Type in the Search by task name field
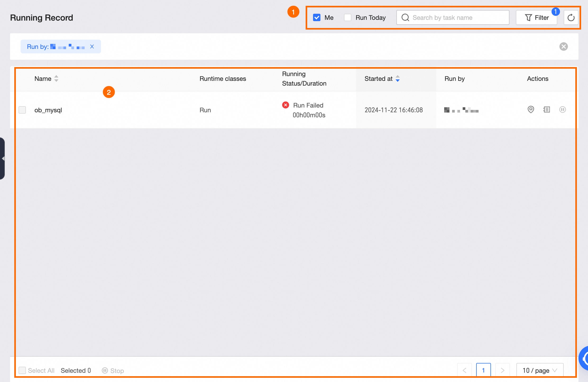This screenshot has width=588, height=382. pyautogui.click(x=455, y=17)
